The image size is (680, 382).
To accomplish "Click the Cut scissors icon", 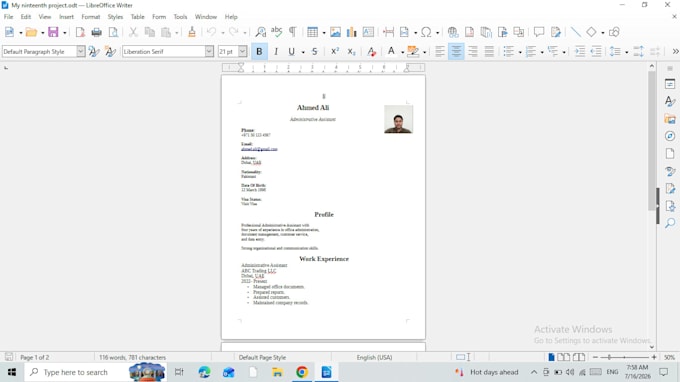I will (133, 32).
